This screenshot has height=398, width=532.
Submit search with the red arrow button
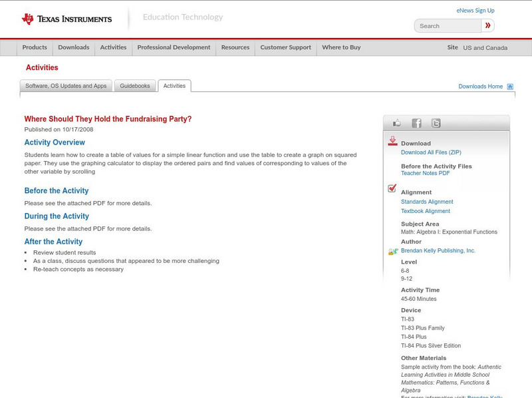coord(487,26)
